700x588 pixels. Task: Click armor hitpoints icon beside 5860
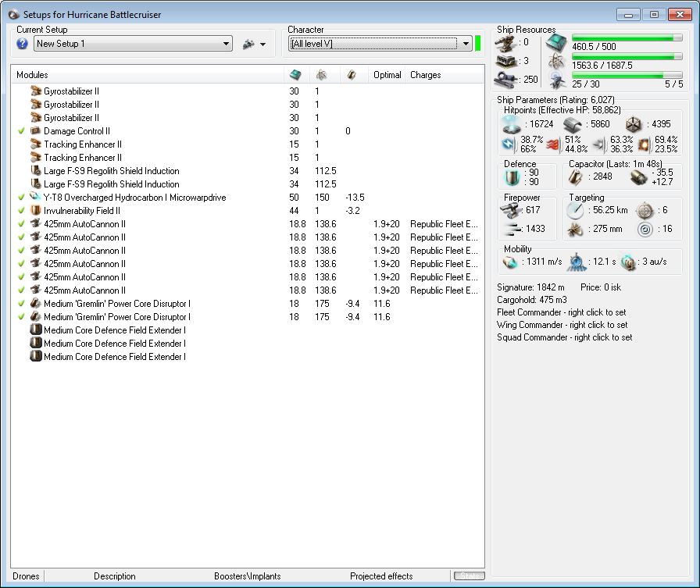click(573, 125)
